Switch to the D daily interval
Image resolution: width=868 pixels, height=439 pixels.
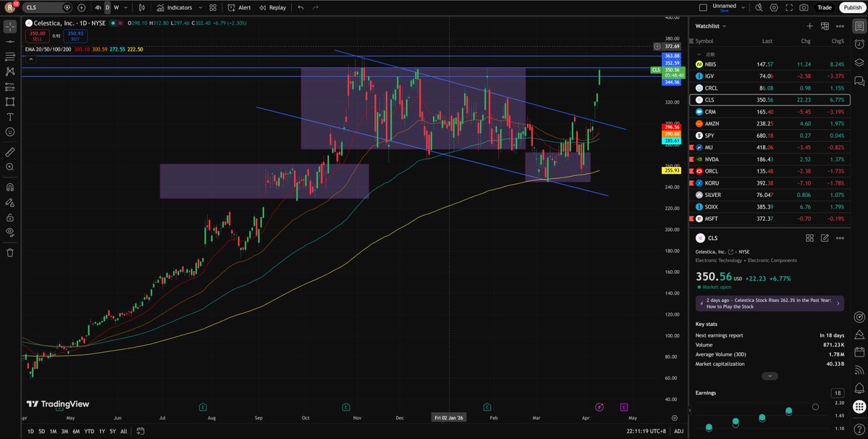coord(107,8)
